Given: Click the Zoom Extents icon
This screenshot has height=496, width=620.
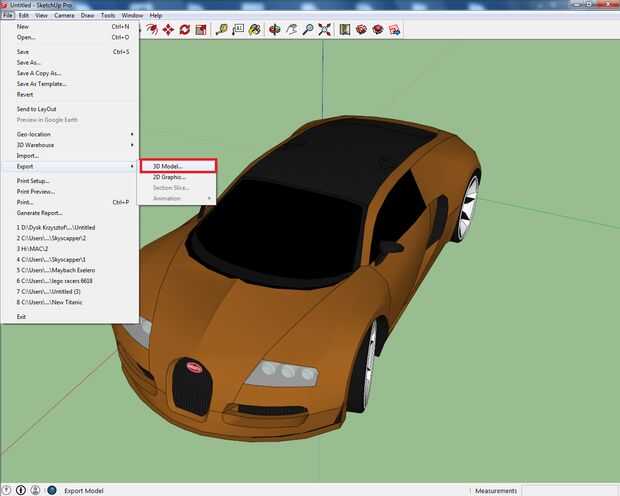Looking at the screenshot, I should (x=324, y=29).
